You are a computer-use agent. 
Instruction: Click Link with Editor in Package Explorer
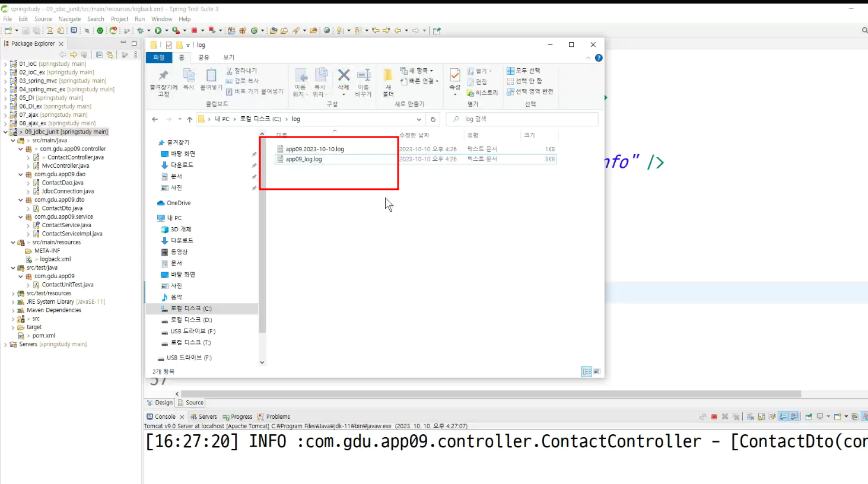(110, 55)
